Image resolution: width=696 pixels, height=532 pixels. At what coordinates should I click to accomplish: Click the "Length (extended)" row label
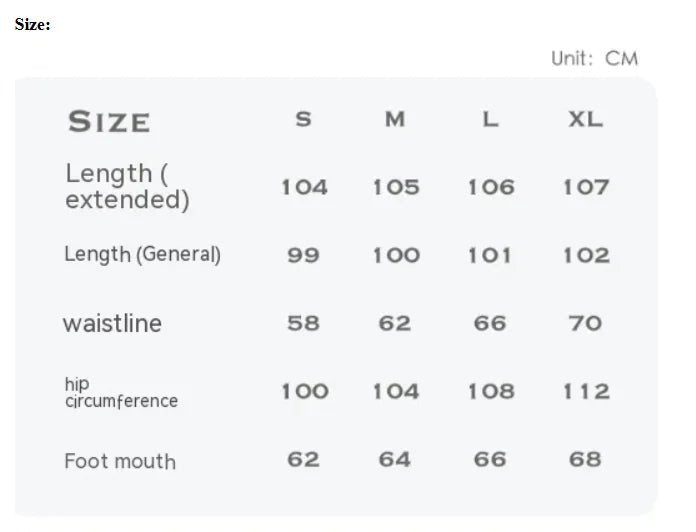tap(127, 187)
